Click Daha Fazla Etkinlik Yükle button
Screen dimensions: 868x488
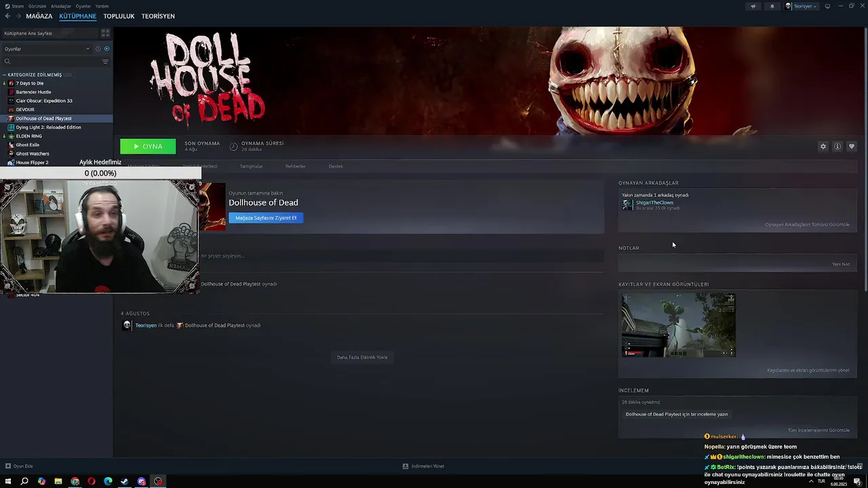coord(362,357)
